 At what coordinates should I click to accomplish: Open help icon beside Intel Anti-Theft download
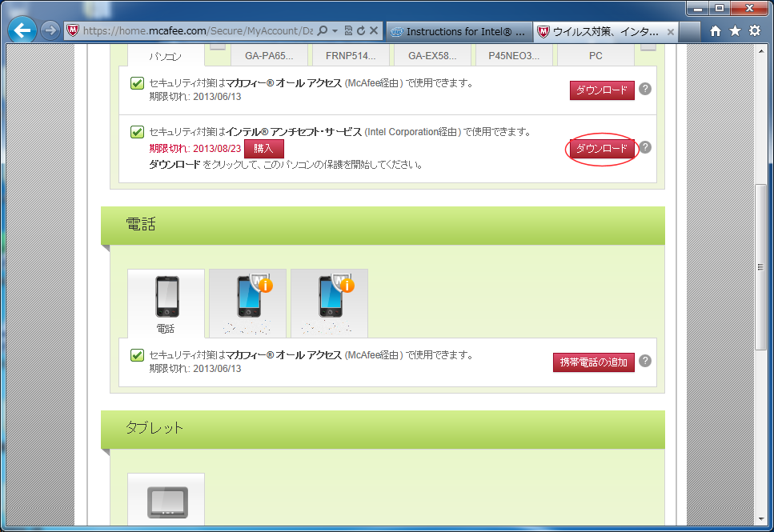[x=644, y=147]
